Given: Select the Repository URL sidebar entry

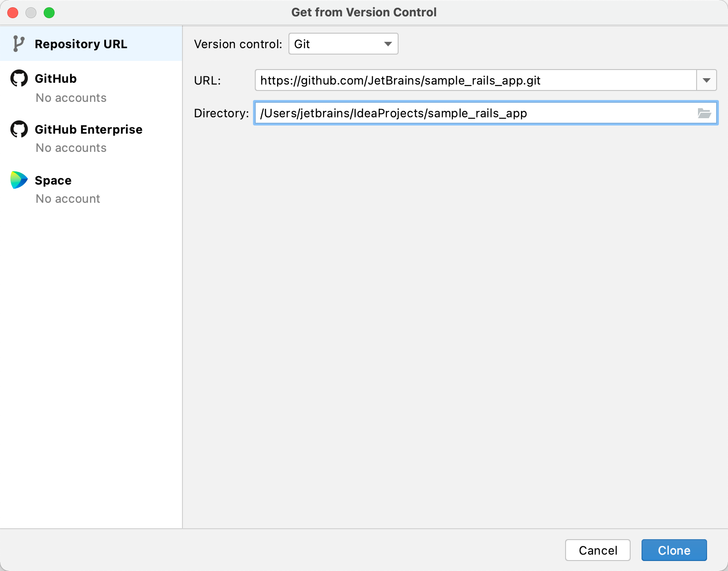Looking at the screenshot, I should [81, 43].
